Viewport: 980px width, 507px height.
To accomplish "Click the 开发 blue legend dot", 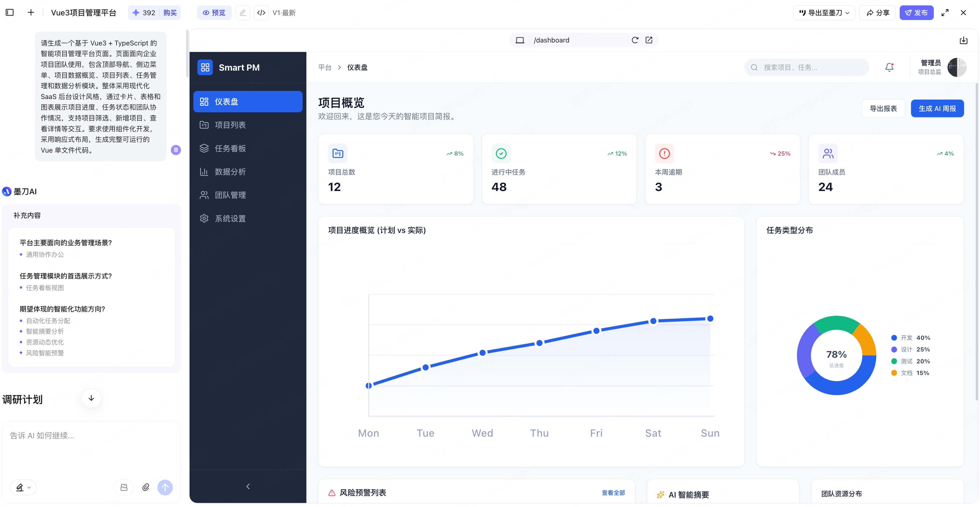I will [x=894, y=338].
